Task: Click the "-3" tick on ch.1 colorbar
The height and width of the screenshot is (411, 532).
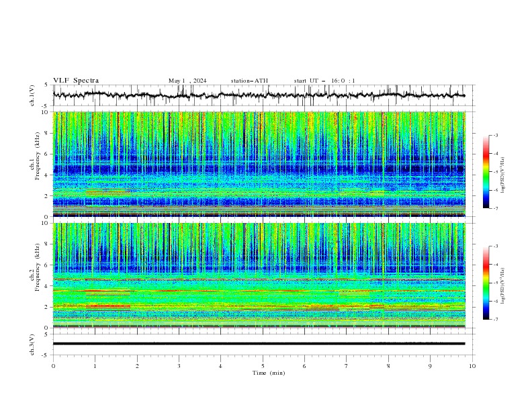Action: coord(495,135)
